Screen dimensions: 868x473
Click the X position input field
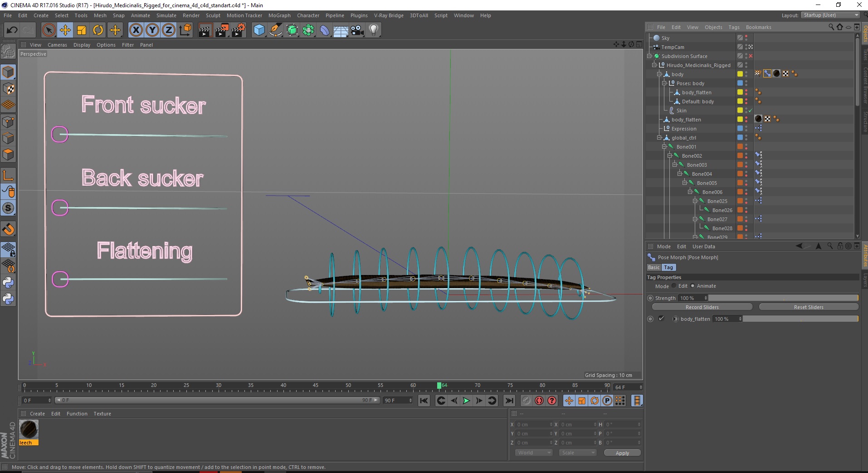click(534, 425)
